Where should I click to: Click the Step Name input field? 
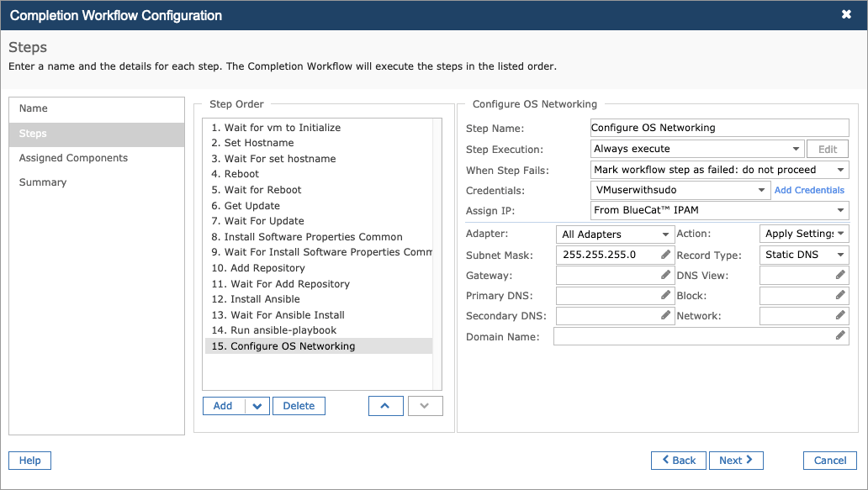pyautogui.click(x=720, y=128)
